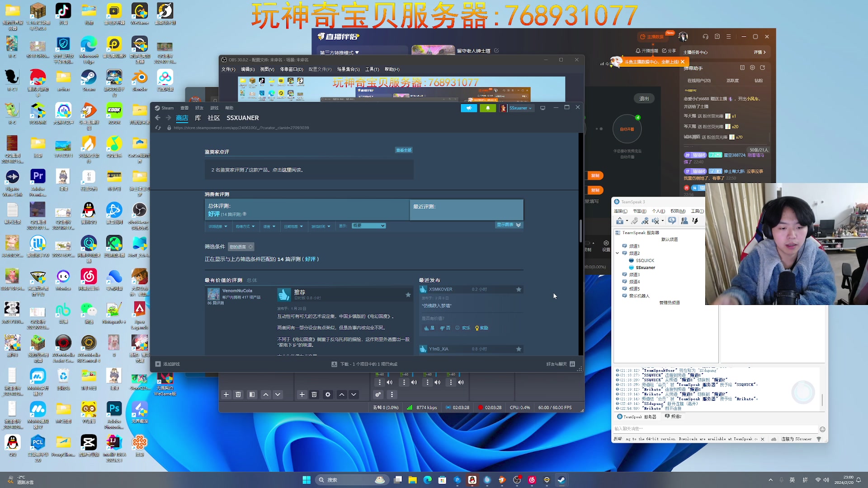This screenshot has height=488, width=868.
Task: Toggle 自动开播 auto-broadcast circle button
Action: [x=627, y=129]
